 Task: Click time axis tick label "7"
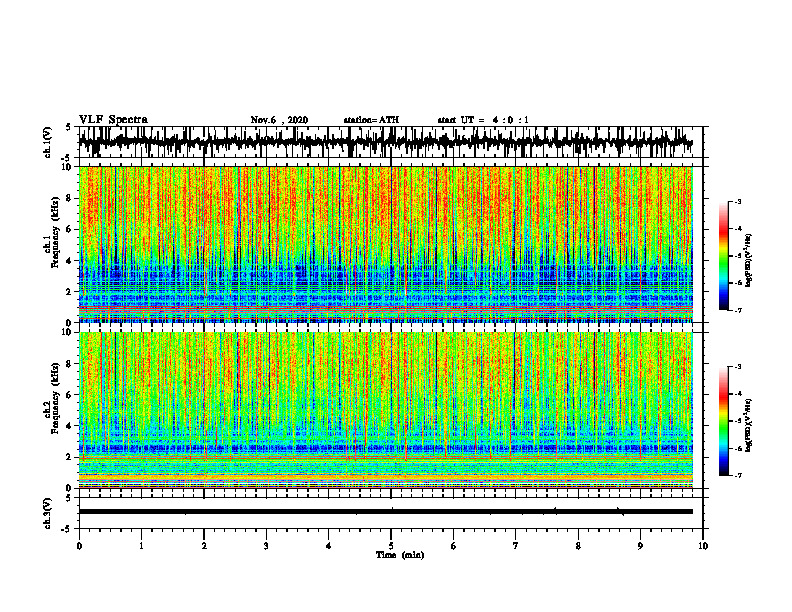coord(516,546)
